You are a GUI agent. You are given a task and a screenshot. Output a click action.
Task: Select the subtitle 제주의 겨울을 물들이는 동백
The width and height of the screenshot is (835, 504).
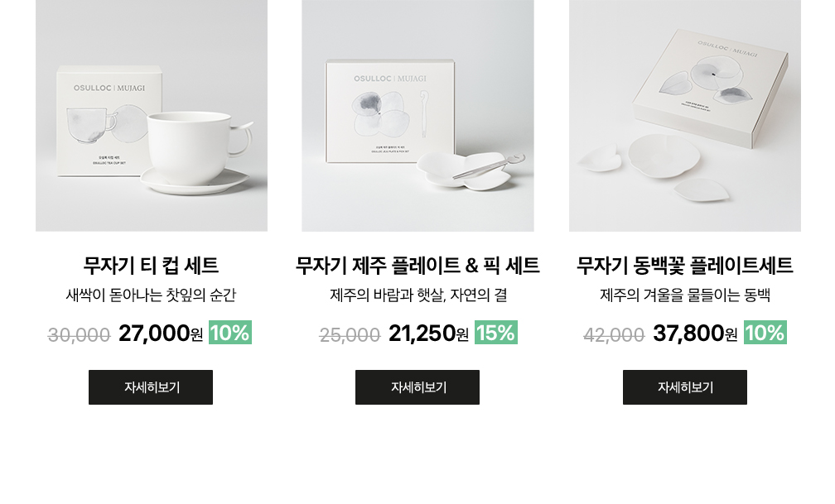click(x=684, y=295)
